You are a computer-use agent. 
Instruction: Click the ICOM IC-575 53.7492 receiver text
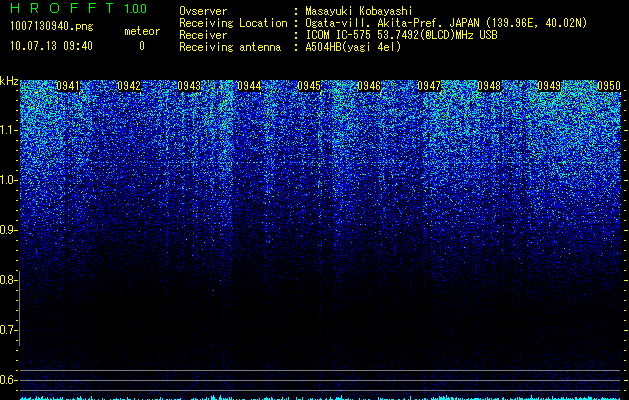pos(401,35)
